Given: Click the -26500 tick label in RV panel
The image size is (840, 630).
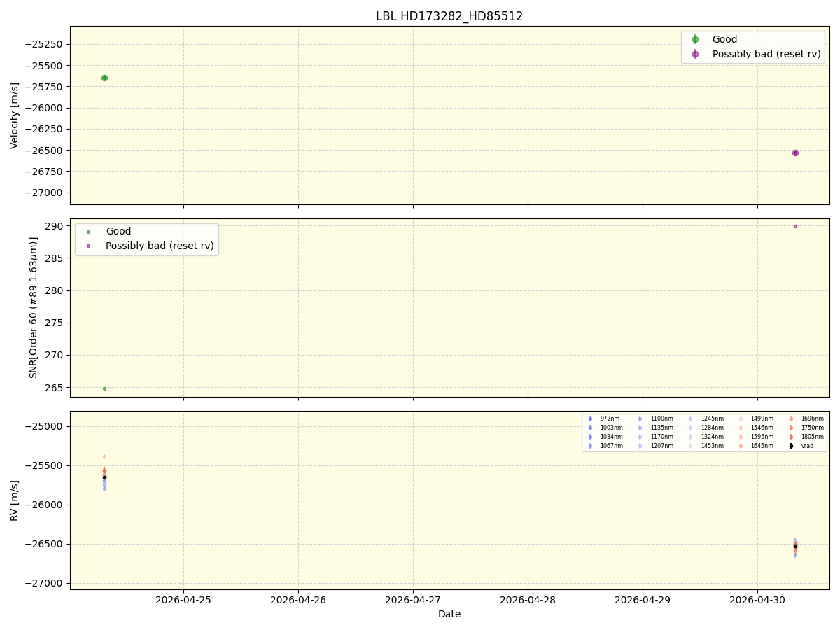Looking at the screenshot, I should (45, 544).
